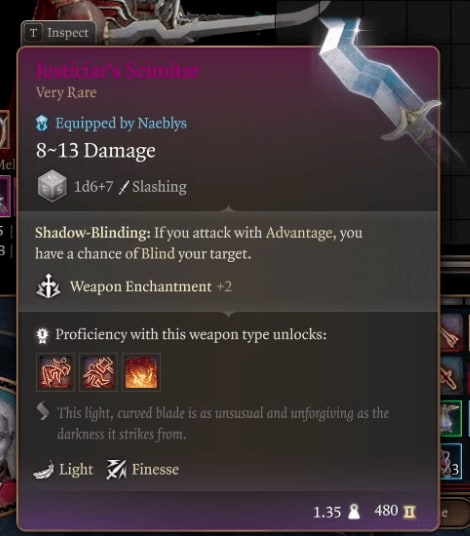Click the Equipped by Naeblys text
The image size is (470, 536).
tap(121, 123)
